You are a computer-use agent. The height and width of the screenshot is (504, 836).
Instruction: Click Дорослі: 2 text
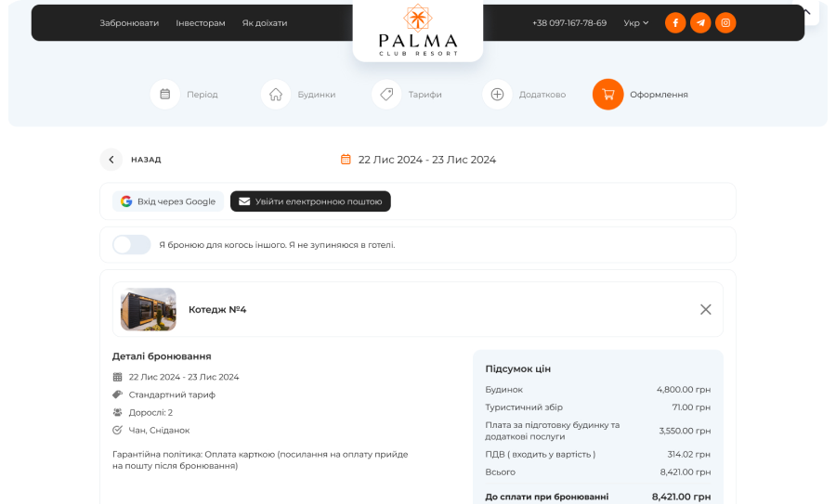(x=150, y=412)
